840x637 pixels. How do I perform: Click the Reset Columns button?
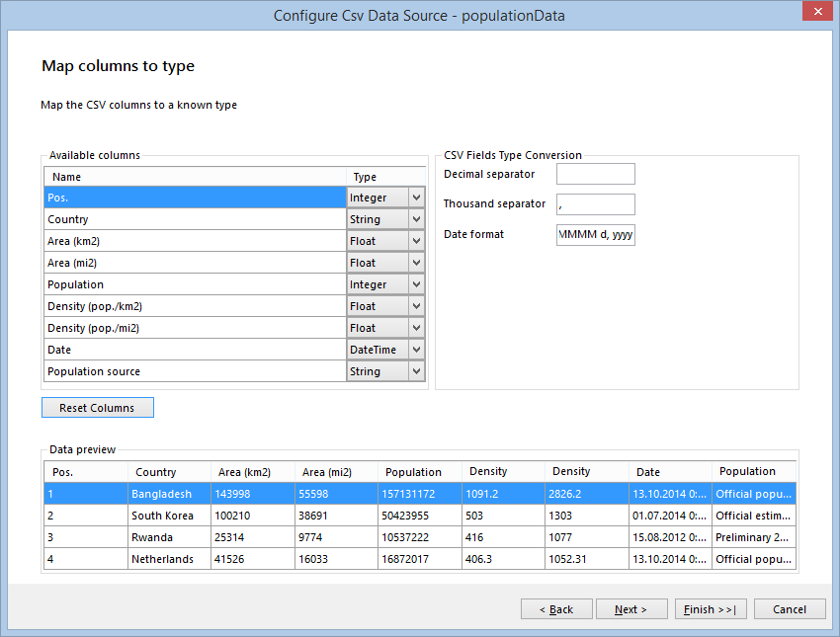click(x=97, y=407)
